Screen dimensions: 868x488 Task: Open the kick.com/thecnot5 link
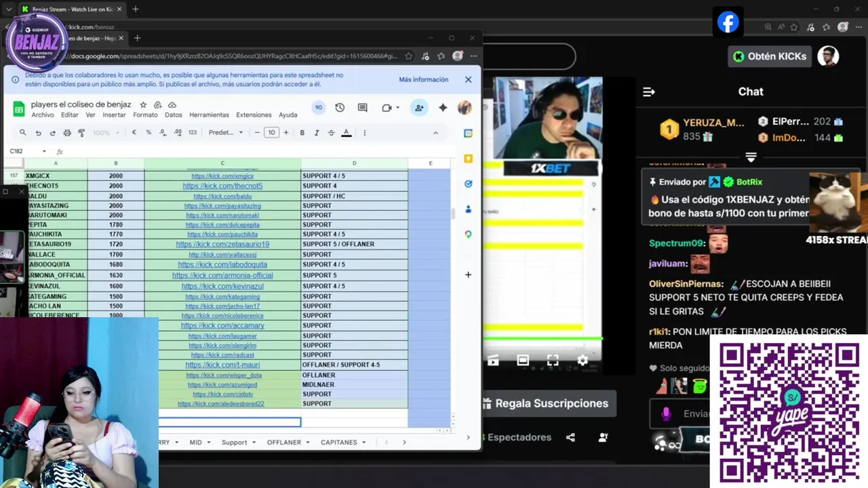(x=222, y=186)
